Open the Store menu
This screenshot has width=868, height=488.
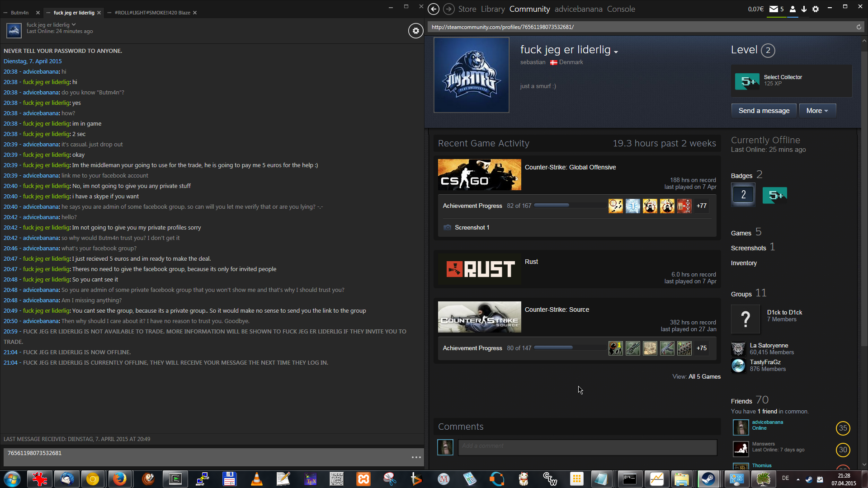click(x=467, y=9)
